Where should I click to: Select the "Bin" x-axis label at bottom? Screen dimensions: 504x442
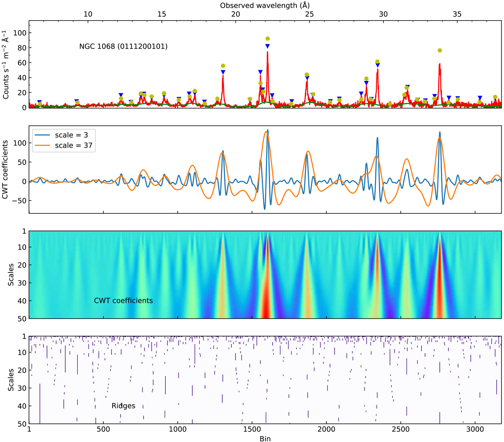tap(265, 438)
